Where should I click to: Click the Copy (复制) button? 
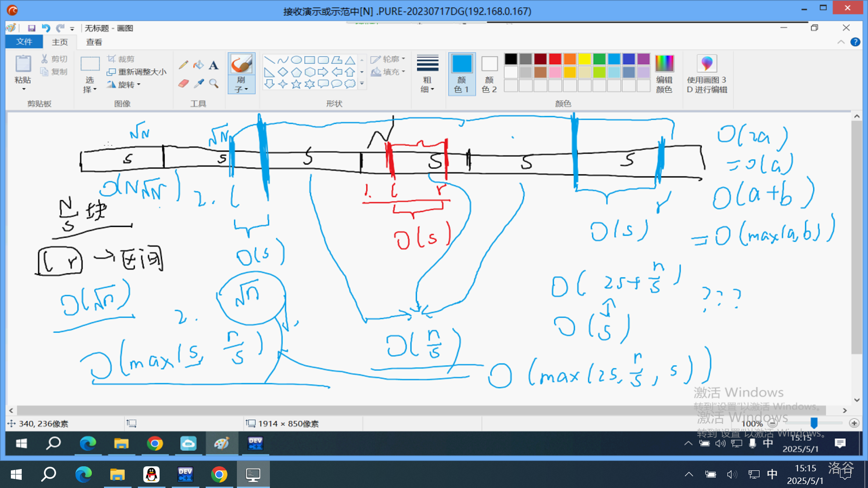tap(54, 71)
